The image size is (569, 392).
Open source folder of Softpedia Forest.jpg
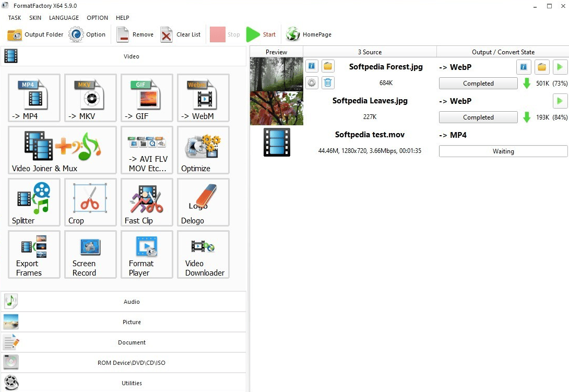tap(328, 66)
